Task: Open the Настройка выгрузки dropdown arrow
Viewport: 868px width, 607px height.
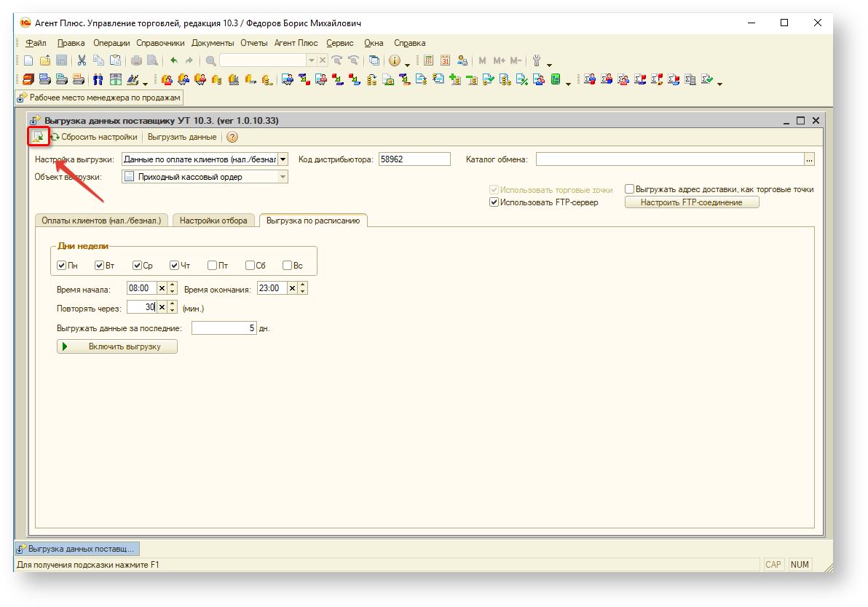Action: click(283, 159)
